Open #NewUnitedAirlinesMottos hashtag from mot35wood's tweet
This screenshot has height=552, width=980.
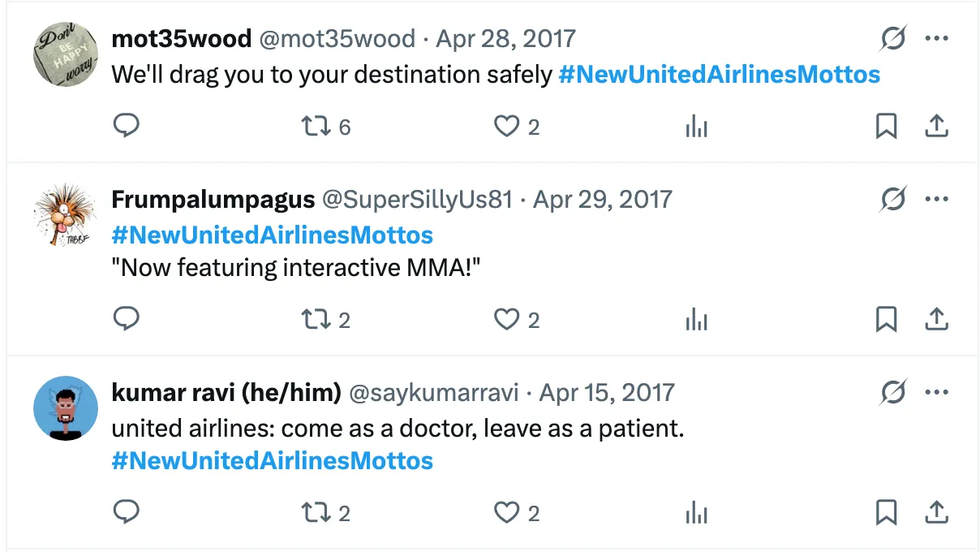pos(718,74)
